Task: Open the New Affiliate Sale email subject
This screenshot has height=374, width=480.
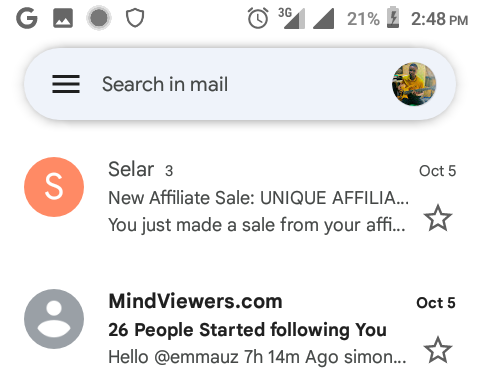Action: 258,198
